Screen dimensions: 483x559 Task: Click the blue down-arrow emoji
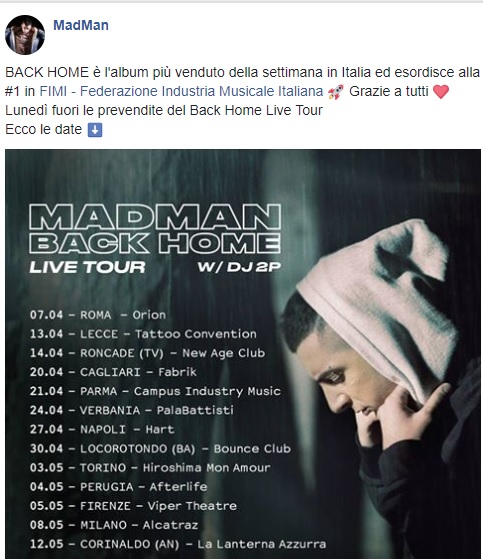tap(95, 130)
